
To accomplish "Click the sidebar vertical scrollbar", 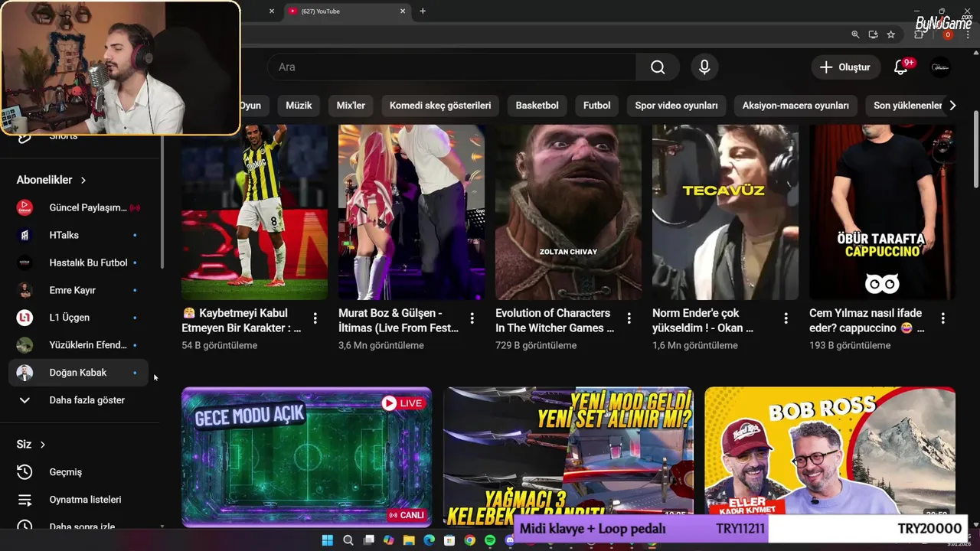I will (162, 203).
